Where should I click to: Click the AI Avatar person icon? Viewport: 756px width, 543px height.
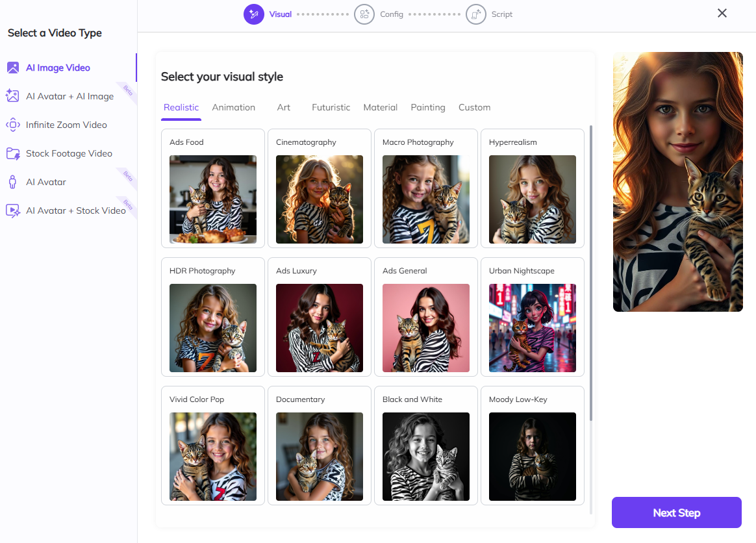point(12,182)
